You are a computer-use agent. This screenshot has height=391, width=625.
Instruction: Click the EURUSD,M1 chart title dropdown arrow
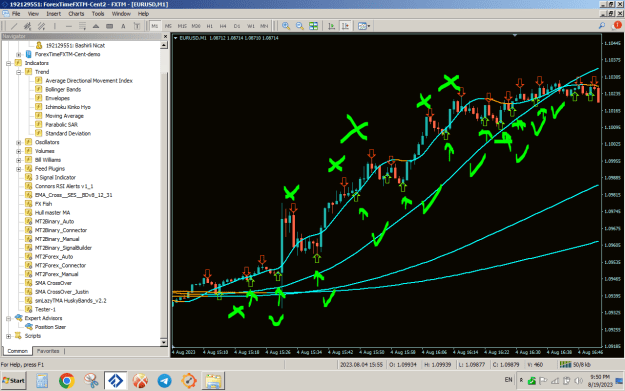pyautogui.click(x=175, y=38)
